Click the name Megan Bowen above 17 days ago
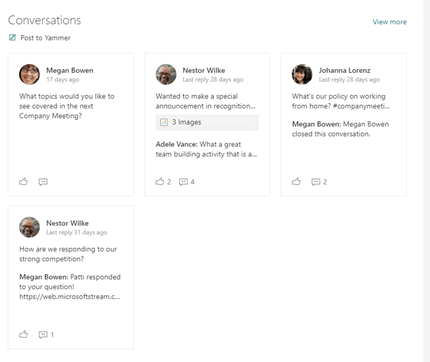 click(70, 70)
